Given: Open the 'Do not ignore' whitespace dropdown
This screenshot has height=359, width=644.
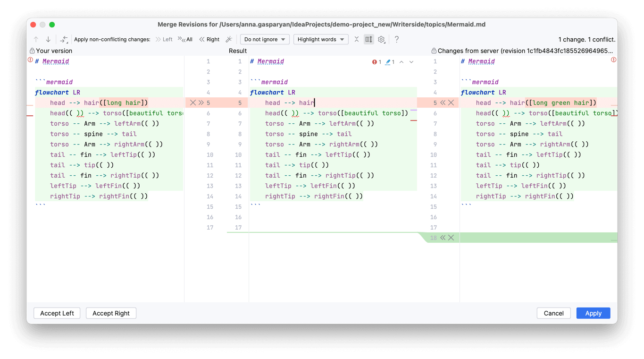Looking at the screenshot, I should tap(265, 39).
